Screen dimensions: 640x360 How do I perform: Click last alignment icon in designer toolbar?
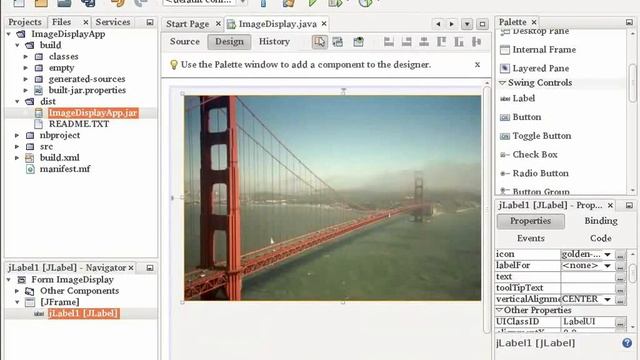tap(476, 42)
